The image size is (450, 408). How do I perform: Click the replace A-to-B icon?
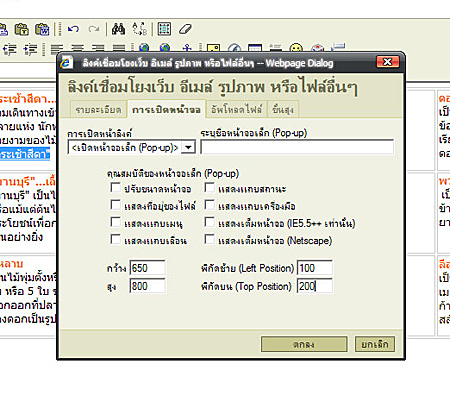140,29
